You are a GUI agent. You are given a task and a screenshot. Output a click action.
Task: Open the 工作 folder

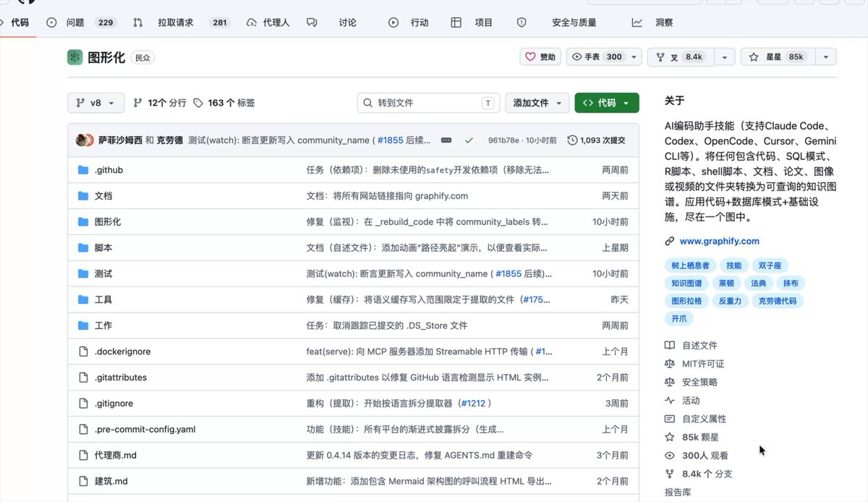pos(103,326)
